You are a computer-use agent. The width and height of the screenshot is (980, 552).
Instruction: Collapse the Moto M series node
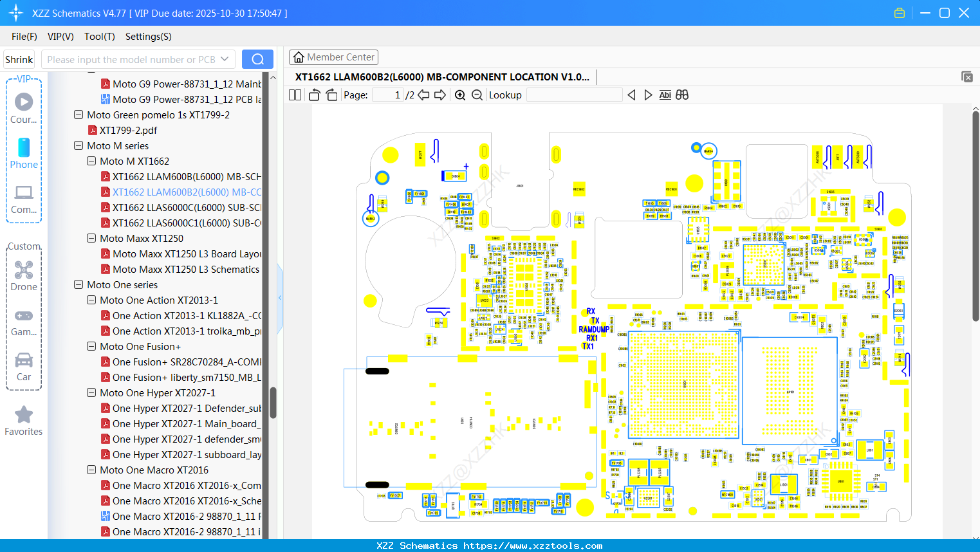click(x=79, y=146)
